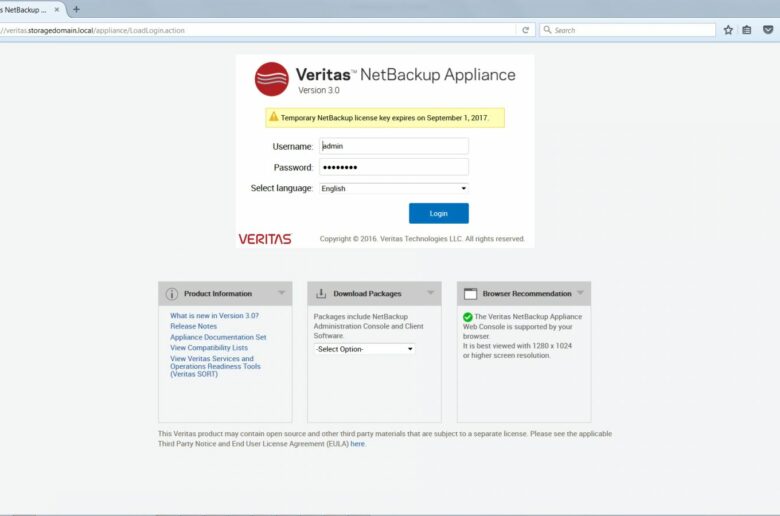The height and width of the screenshot is (516, 780).
Task: Focus the Username input field
Action: coord(394,146)
